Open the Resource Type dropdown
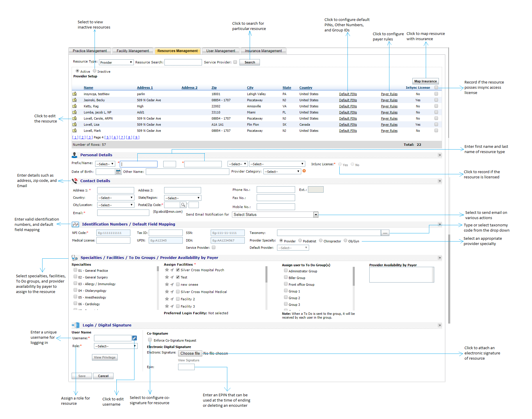The height and width of the screenshot is (419, 532). tap(116, 63)
